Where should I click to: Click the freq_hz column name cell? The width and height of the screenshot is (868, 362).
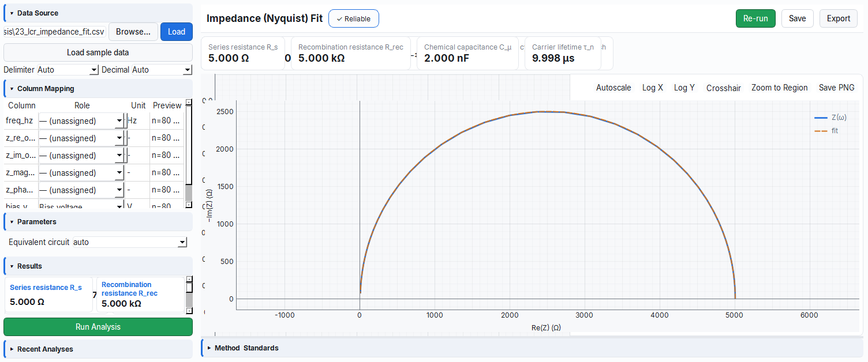point(22,121)
